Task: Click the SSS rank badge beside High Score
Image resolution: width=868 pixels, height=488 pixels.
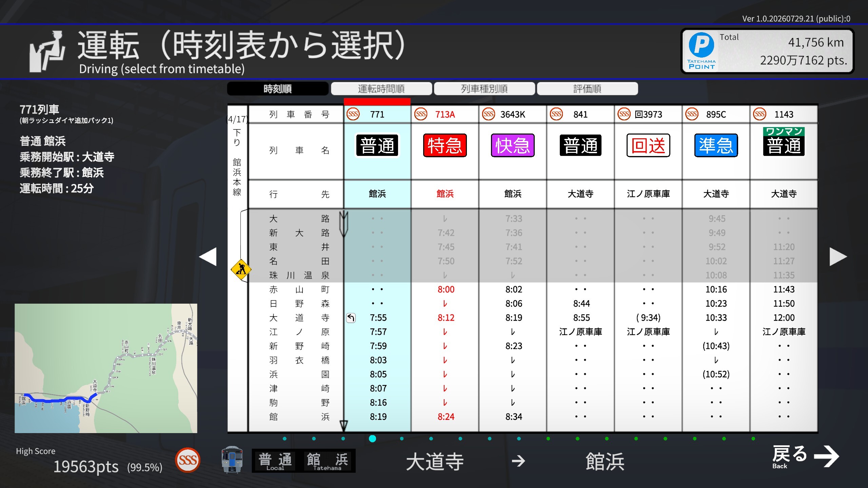Action: click(188, 460)
